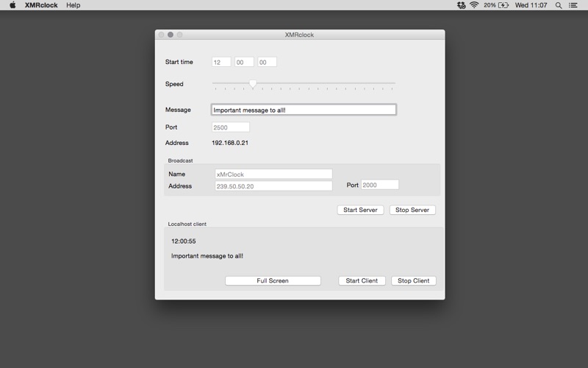
Task: Open the XMRclock application menu
Action: pyautogui.click(x=41, y=5)
